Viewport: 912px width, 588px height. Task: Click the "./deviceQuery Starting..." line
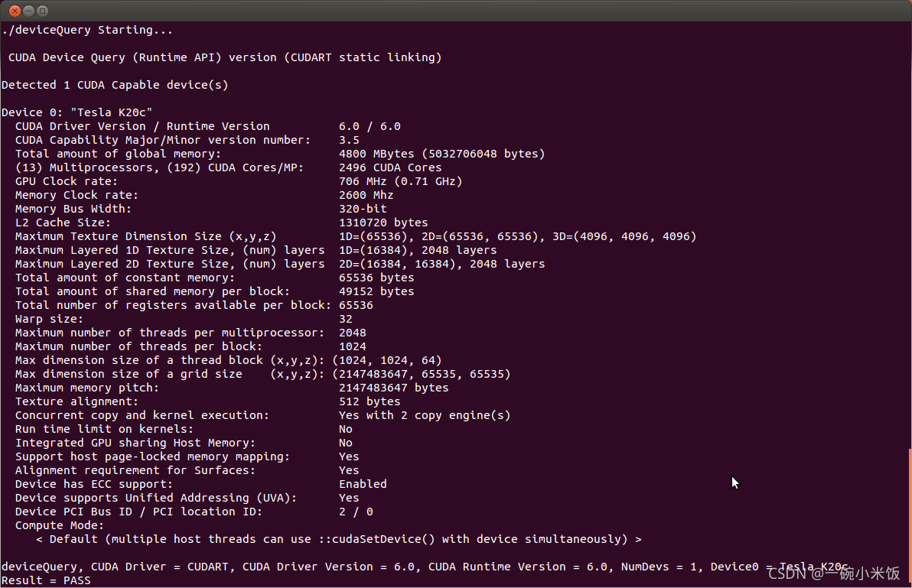87,30
